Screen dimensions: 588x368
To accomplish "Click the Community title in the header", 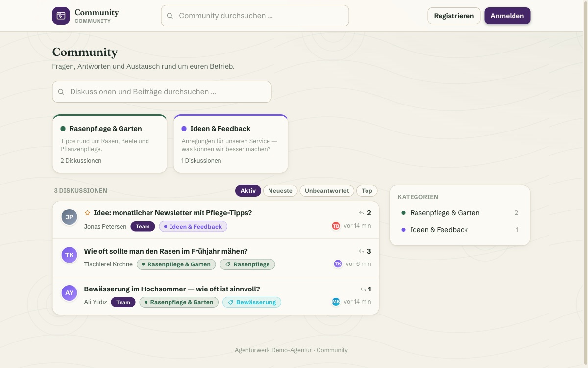I will [97, 13].
